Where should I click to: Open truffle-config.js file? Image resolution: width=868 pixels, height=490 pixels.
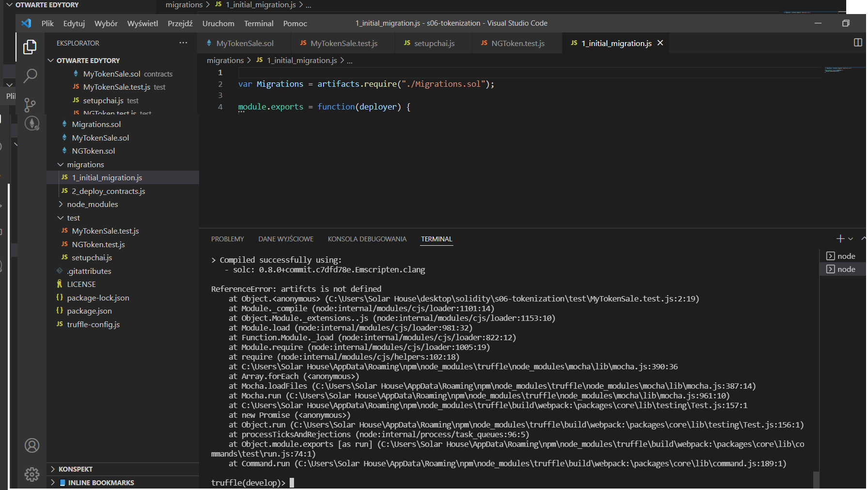click(93, 324)
